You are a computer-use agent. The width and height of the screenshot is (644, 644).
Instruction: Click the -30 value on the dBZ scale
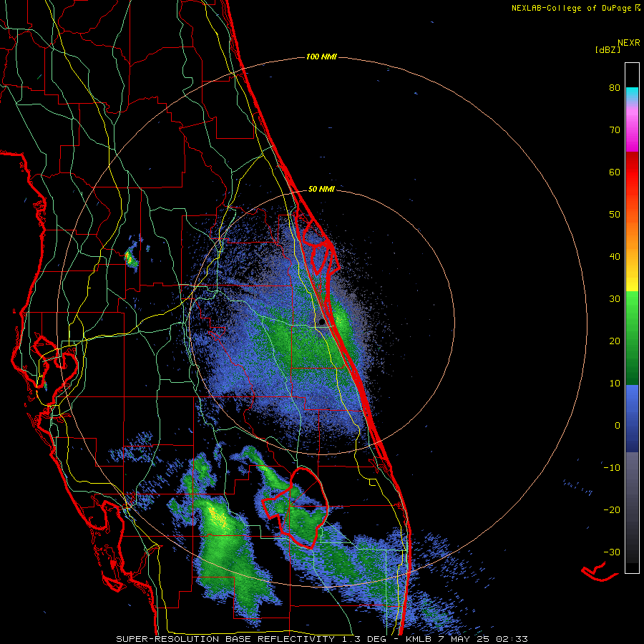tap(612, 552)
